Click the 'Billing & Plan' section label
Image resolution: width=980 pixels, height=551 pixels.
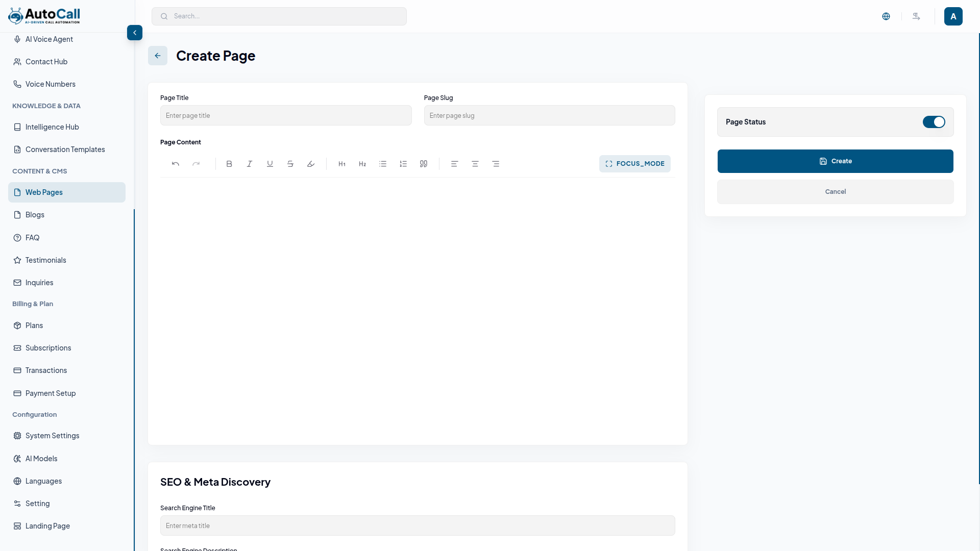pos(33,304)
